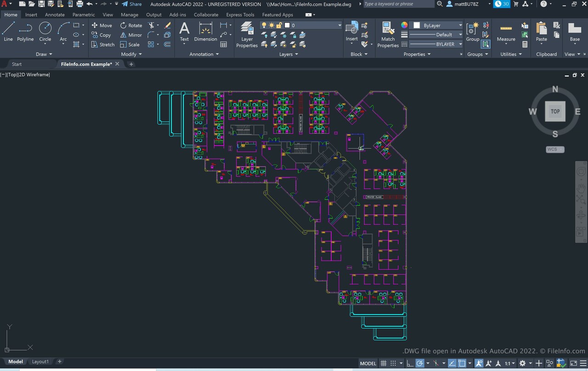Select the Polyline tool
The height and width of the screenshot is (371, 588).
click(25, 32)
